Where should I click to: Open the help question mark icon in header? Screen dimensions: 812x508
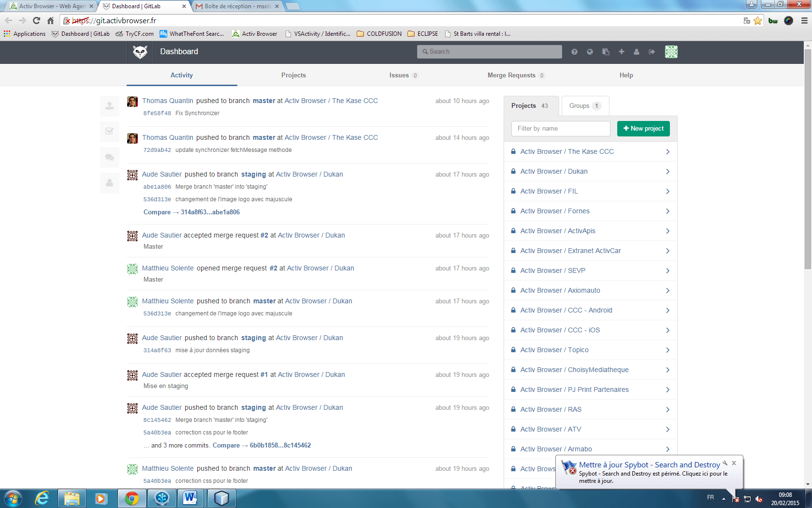574,52
